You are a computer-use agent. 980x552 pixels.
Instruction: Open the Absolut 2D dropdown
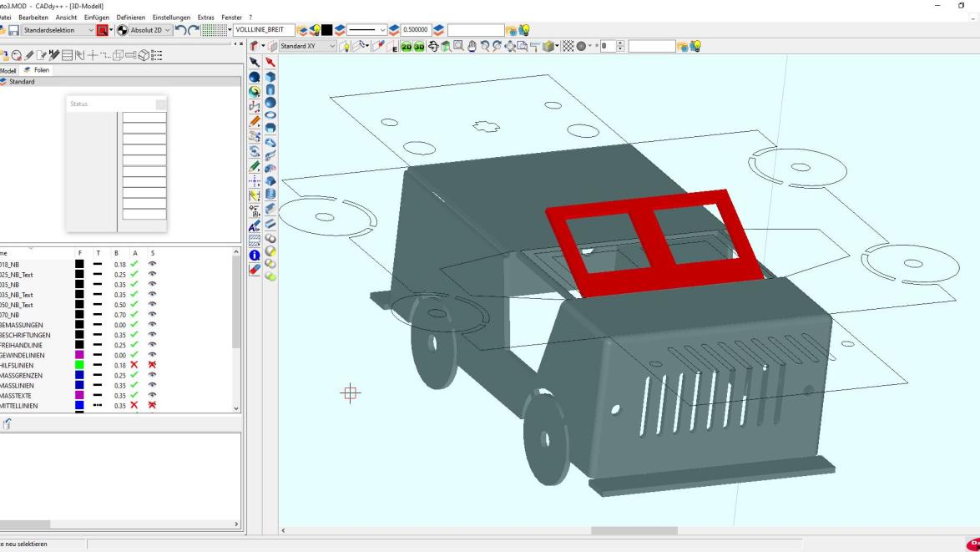click(168, 31)
